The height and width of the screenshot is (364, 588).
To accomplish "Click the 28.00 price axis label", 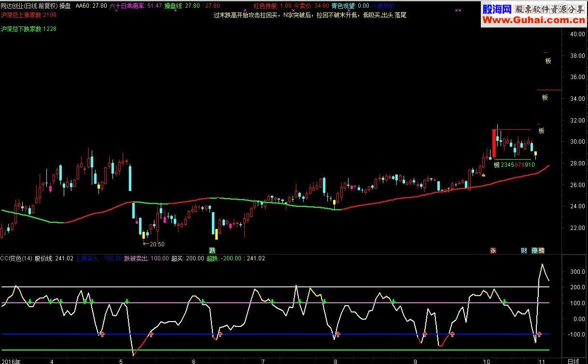I will click(x=577, y=163).
